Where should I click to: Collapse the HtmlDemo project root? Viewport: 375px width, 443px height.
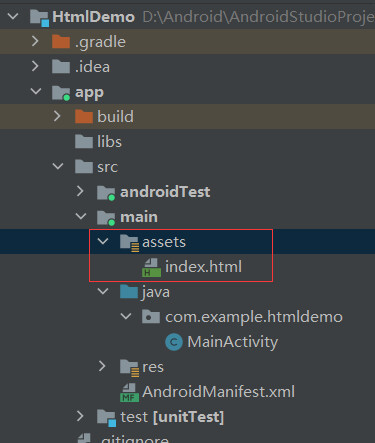pos(13,16)
